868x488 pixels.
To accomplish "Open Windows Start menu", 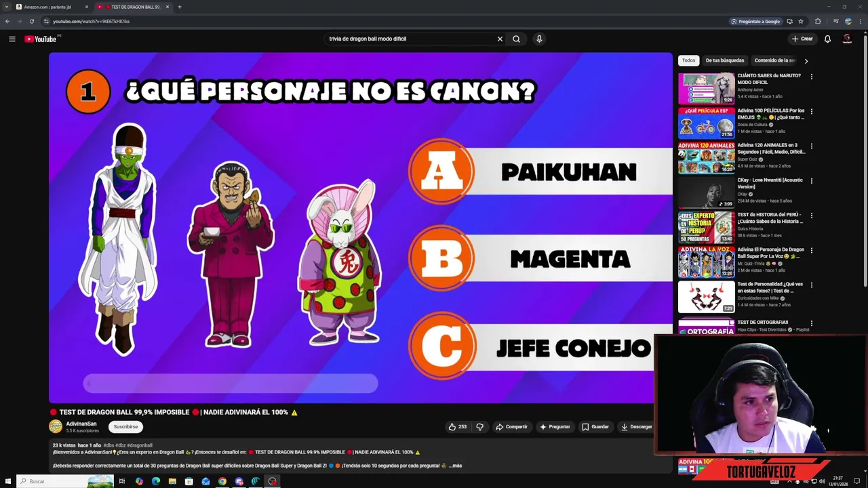I will [7, 481].
